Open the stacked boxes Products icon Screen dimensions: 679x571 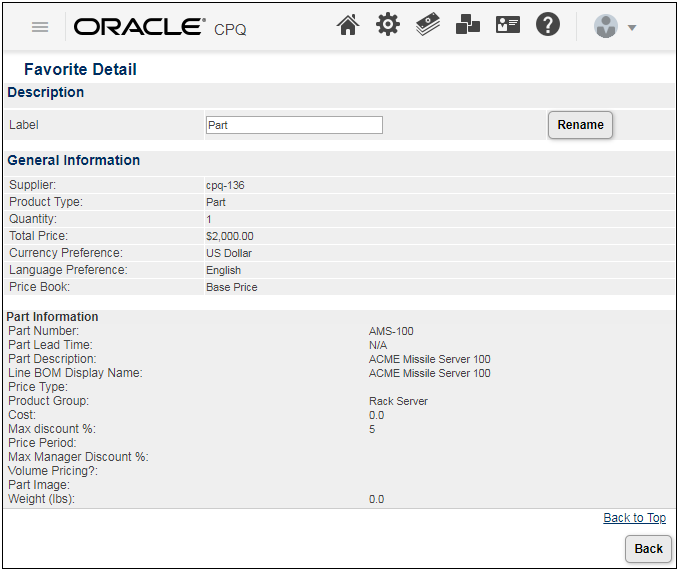(468, 24)
